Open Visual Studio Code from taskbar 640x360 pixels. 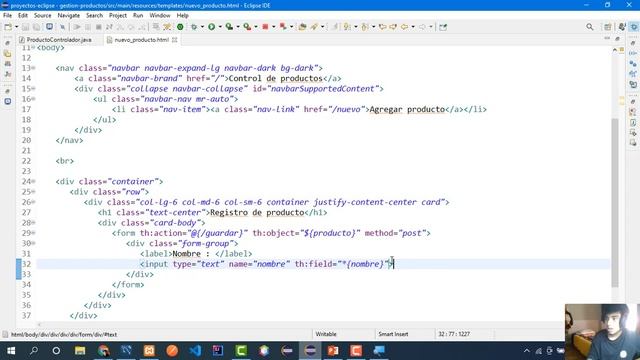[195, 351]
